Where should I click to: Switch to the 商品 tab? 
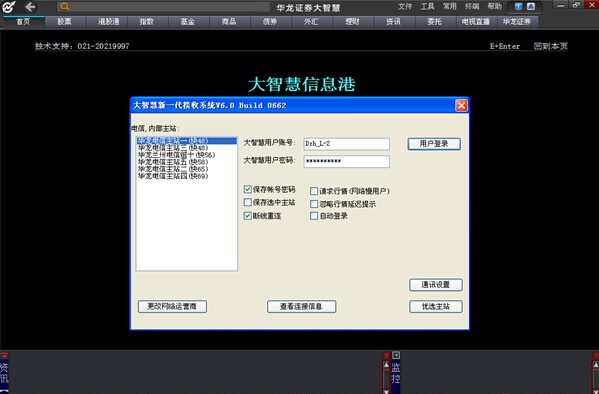229,22
